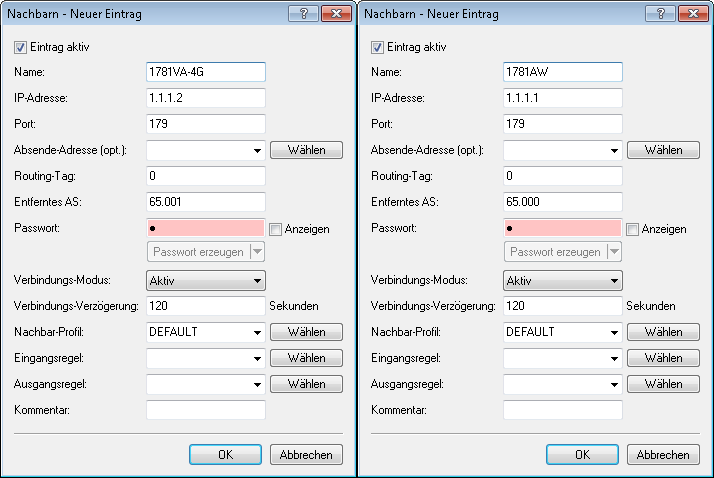Expand the Eingangsregel dropdown for 1781AW
Image resolution: width=714 pixels, height=478 pixels.
(x=614, y=357)
